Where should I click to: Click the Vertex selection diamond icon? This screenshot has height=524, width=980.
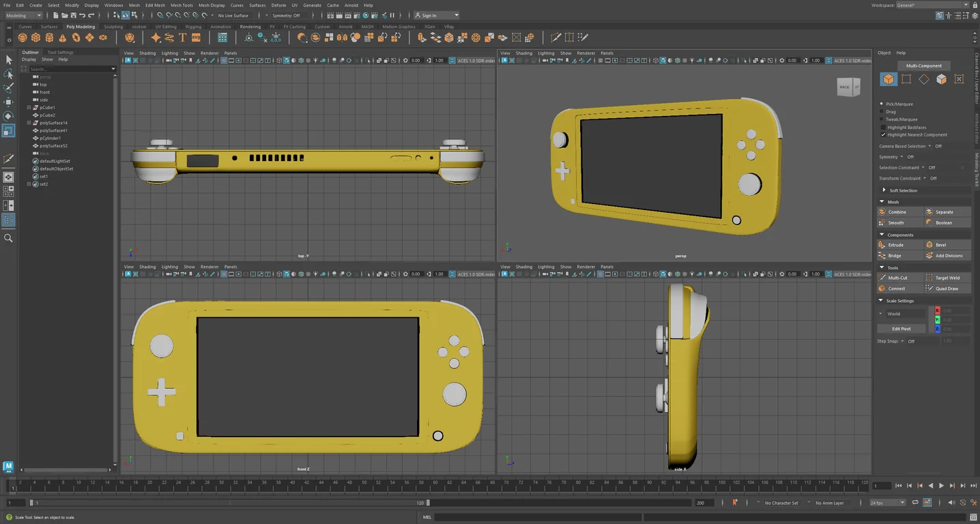tap(923, 79)
